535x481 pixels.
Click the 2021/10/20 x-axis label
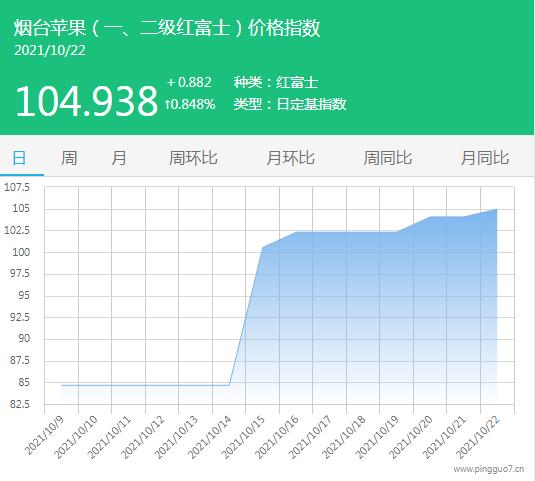coord(411,438)
